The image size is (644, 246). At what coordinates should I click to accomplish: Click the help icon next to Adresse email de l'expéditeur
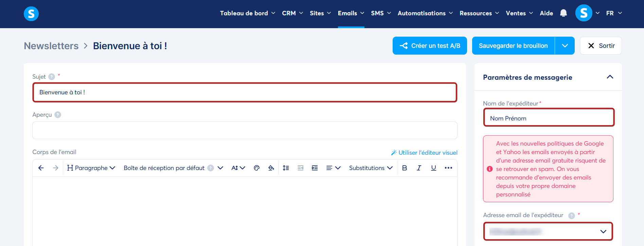pyautogui.click(x=572, y=216)
